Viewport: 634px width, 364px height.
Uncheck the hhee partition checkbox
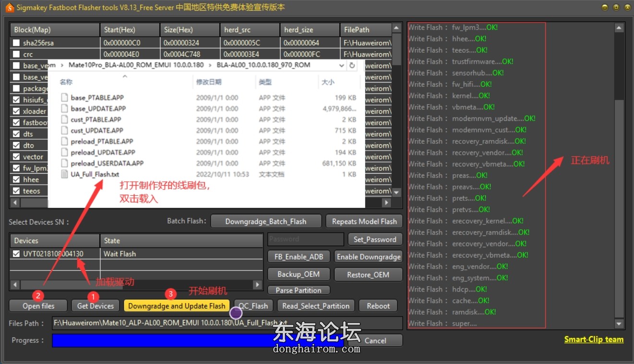click(16, 180)
